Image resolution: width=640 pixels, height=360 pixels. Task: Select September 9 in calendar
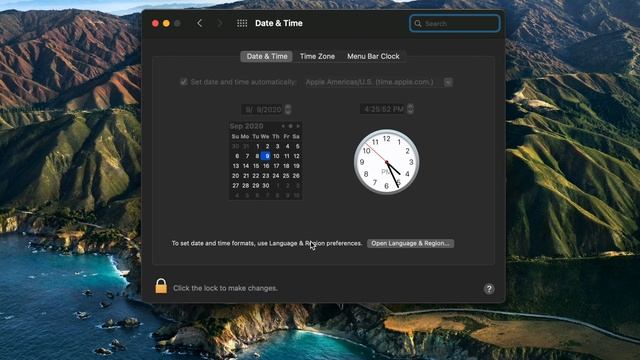point(266,156)
